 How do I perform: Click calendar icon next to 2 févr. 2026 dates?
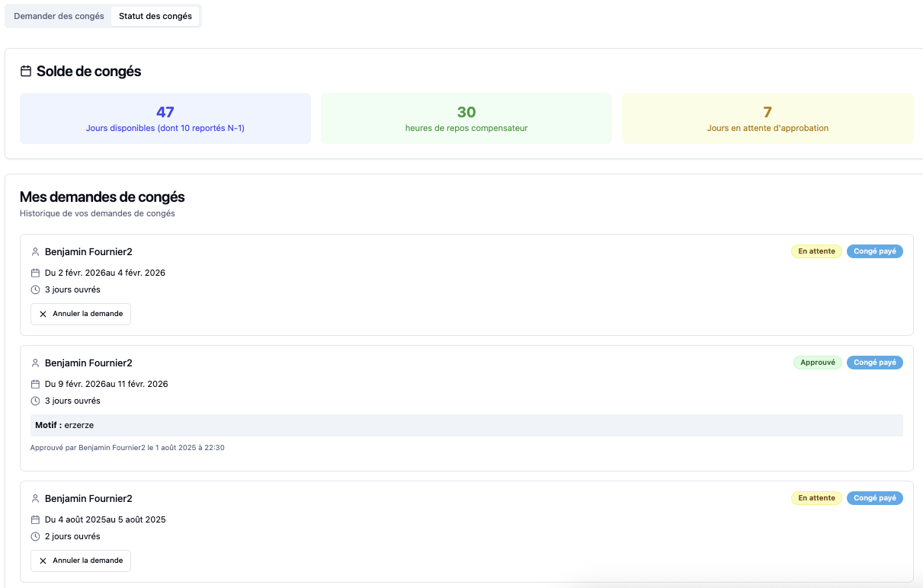[x=35, y=273]
